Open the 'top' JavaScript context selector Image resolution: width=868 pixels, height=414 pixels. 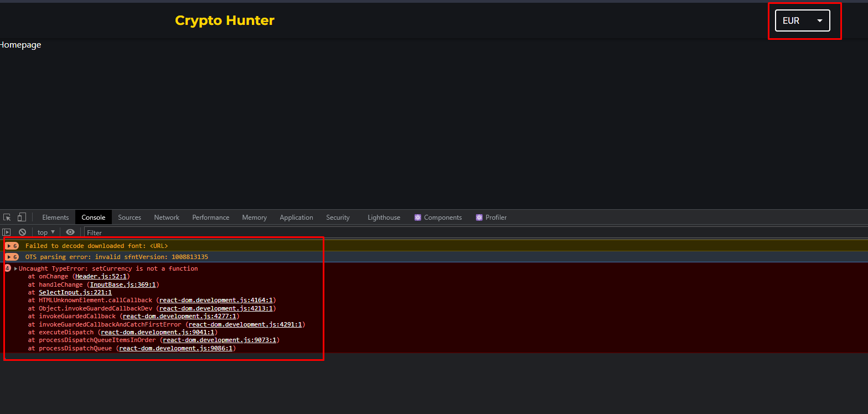[46, 232]
